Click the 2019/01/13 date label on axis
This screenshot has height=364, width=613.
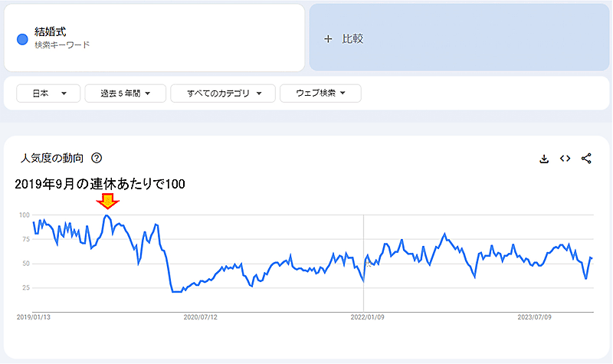tap(34, 316)
